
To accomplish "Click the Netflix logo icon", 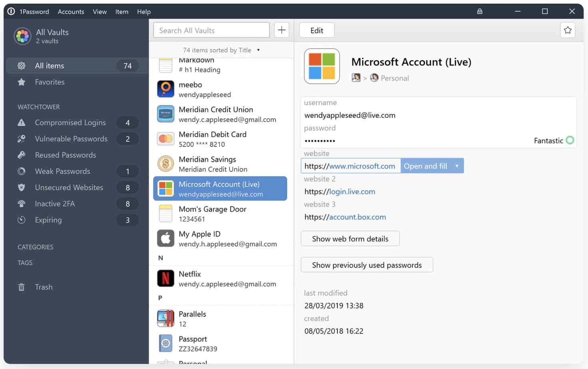I will pyautogui.click(x=165, y=278).
